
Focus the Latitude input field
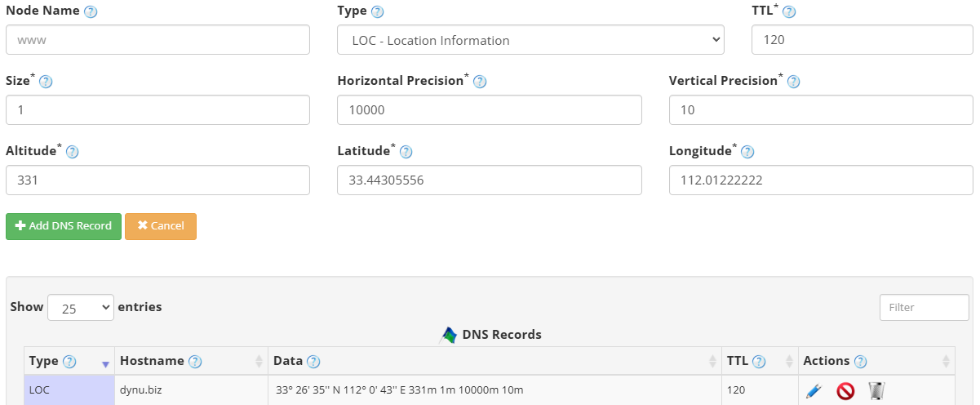click(x=490, y=180)
